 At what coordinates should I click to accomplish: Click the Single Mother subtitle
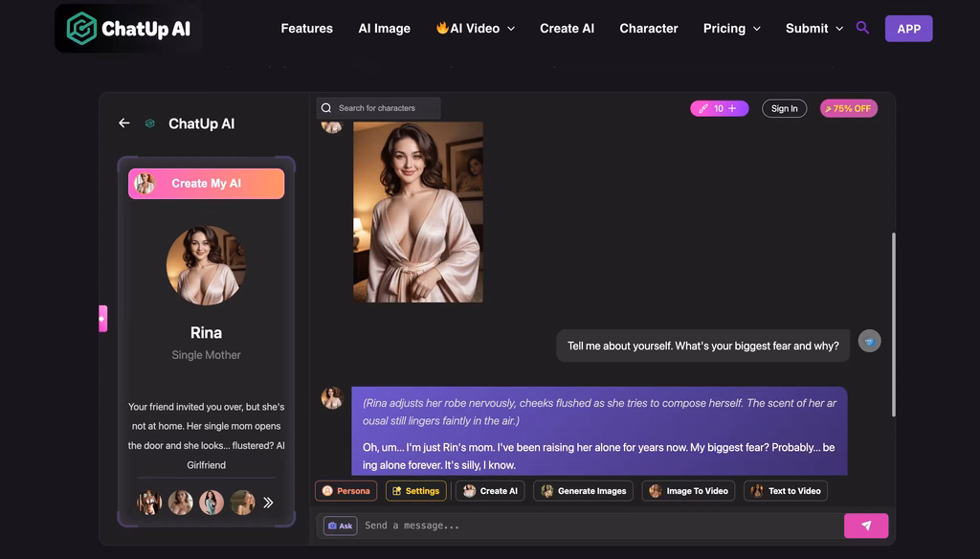207,355
